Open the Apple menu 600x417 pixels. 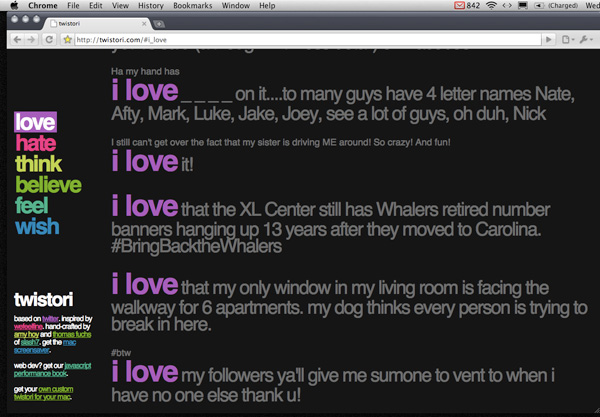(14, 5)
